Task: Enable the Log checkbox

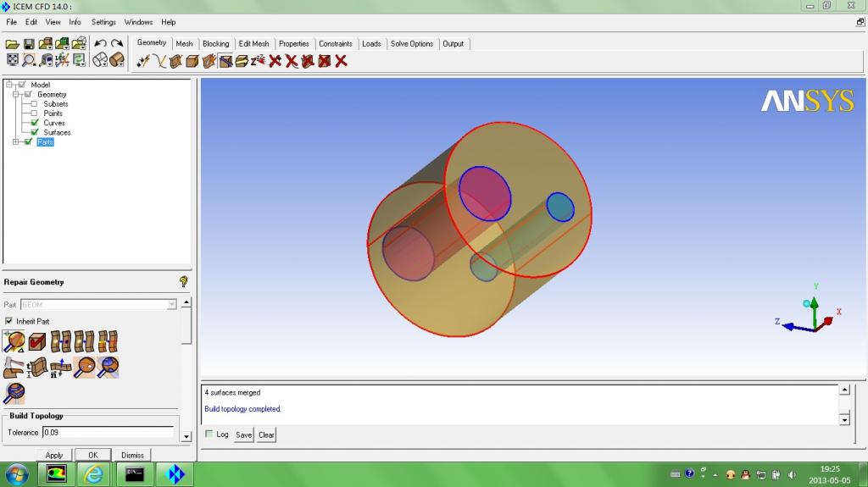Action: (x=209, y=434)
